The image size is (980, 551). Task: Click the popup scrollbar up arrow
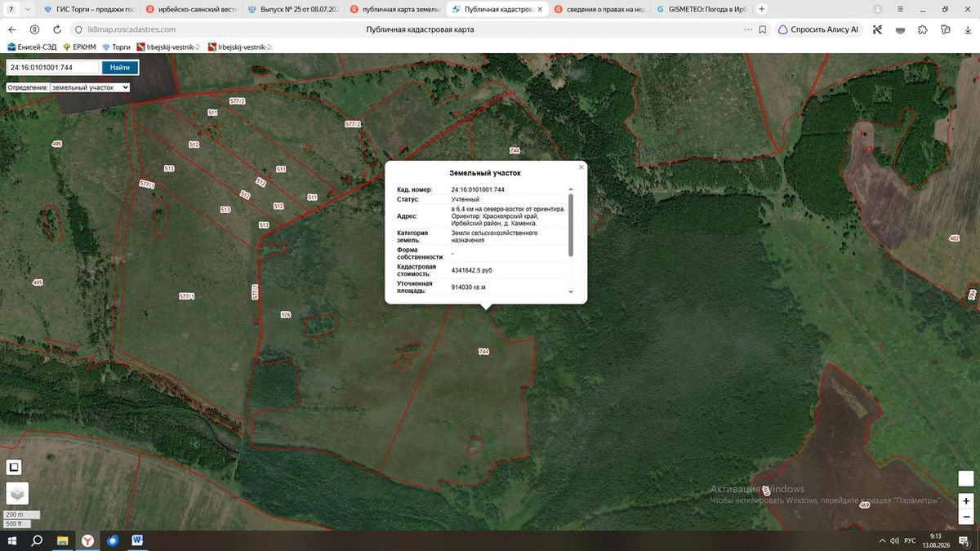(x=571, y=189)
